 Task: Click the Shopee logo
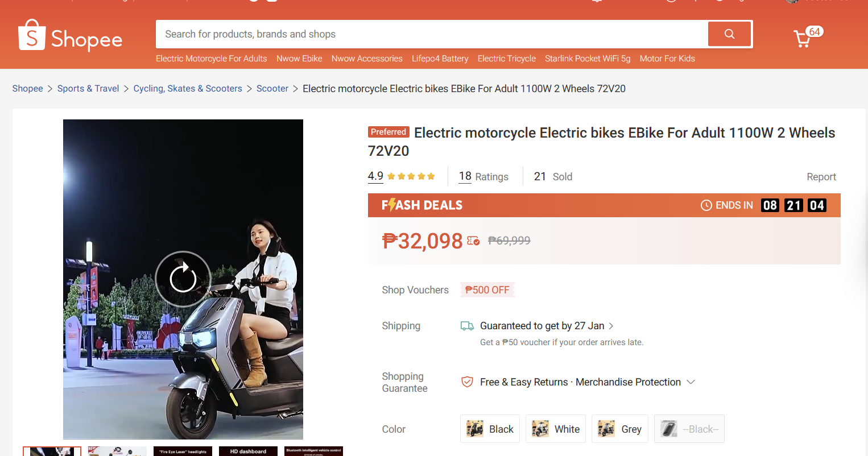pos(71,36)
